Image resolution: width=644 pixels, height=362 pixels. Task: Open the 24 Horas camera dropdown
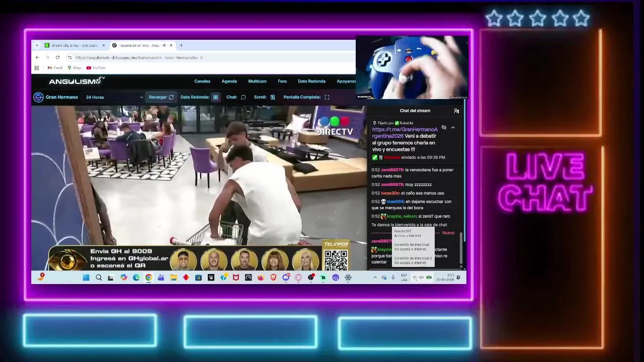pyautogui.click(x=114, y=97)
